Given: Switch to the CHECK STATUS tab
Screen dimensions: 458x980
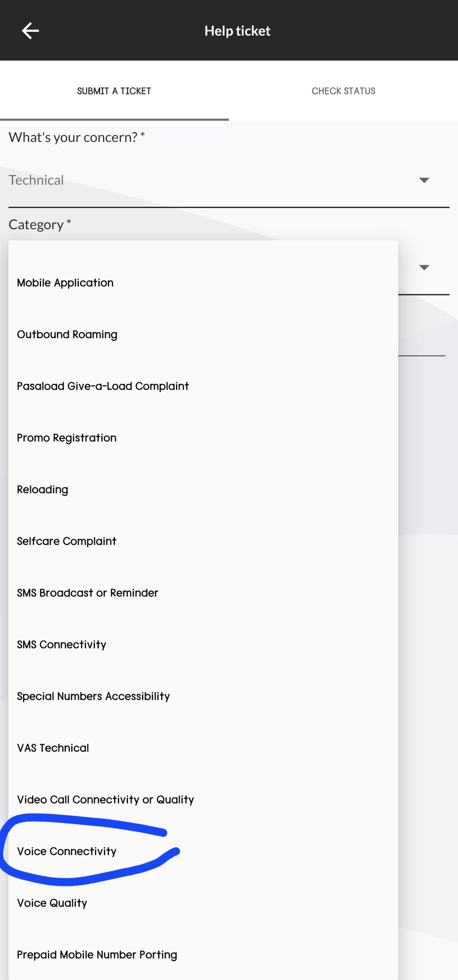Looking at the screenshot, I should 343,91.
